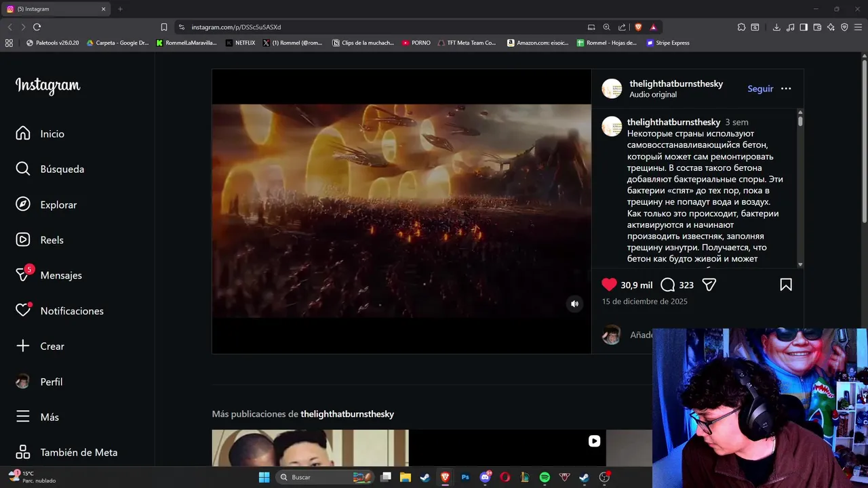Open Carpeta - Google Drive bookmark

coord(117,43)
